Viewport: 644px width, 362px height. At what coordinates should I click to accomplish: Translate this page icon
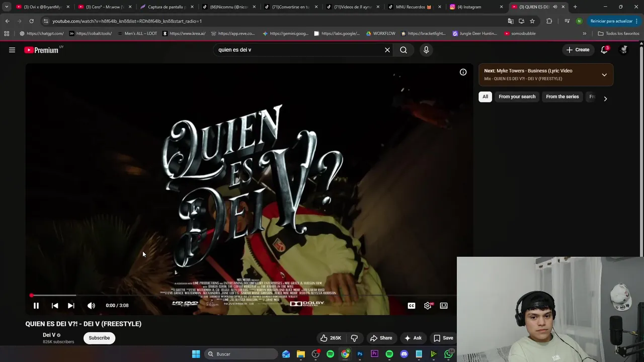[x=511, y=21]
